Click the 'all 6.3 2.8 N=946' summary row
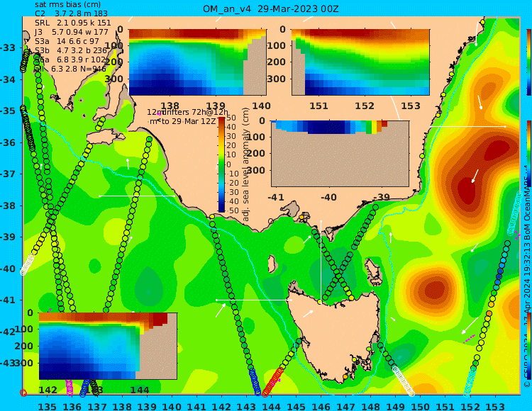The height and width of the screenshot is (411, 532). point(70,69)
